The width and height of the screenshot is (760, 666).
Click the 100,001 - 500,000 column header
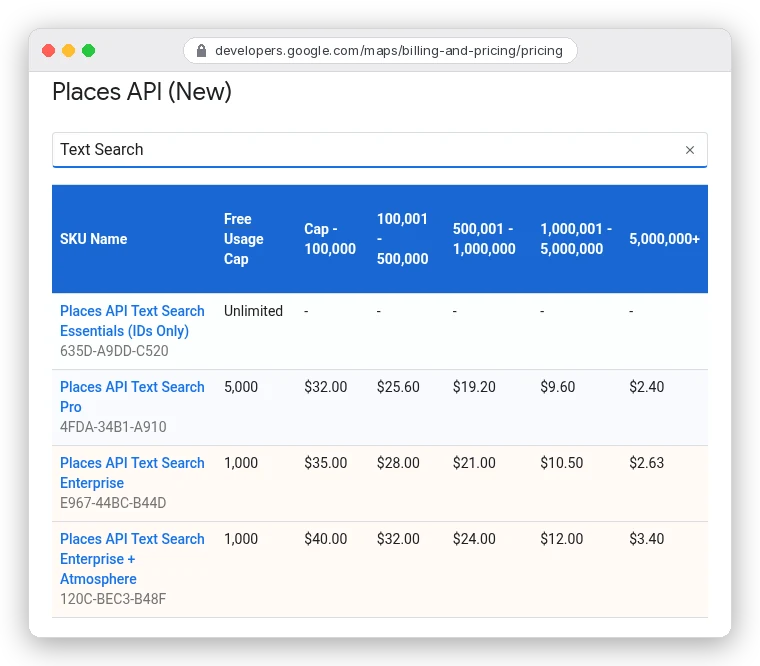(x=402, y=239)
